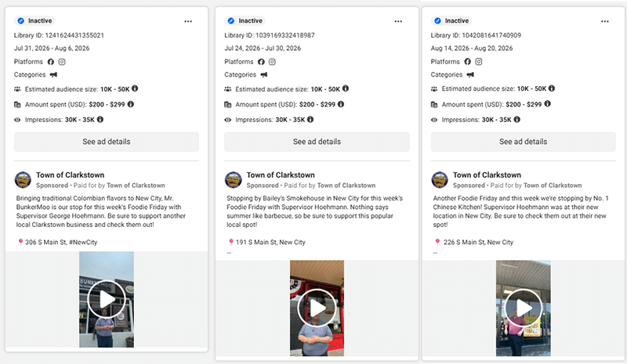Click info icon beside Impressions in Chinese Kitchen ad
The width and height of the screenshot is (627, 364).
517,119
